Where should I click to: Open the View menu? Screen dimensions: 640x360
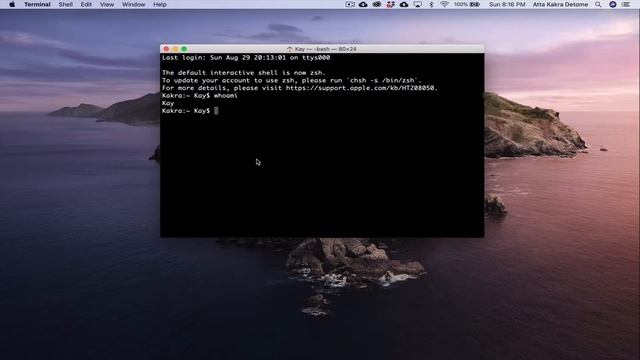107,4
